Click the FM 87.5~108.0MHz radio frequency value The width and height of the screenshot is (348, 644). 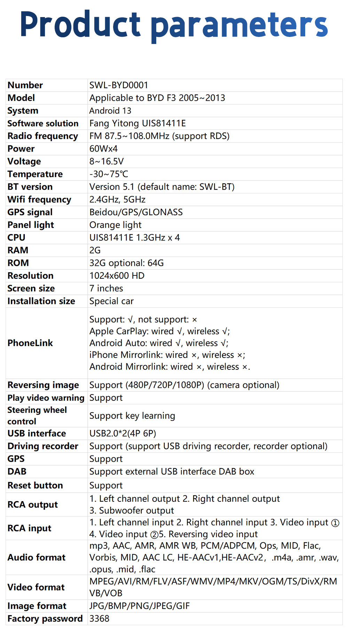pos(159,136)
